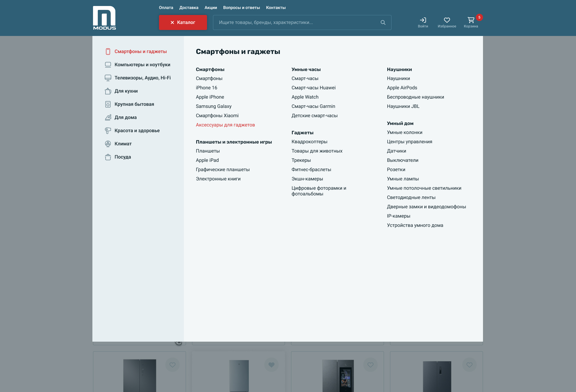This screenshot has width=576, height=392.
Task: Open Акции in top menu
Action: (x=211, y=7)
